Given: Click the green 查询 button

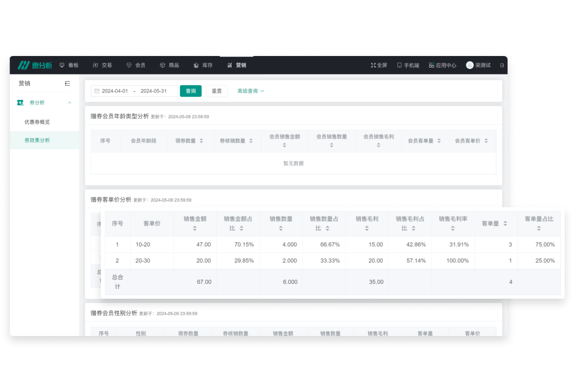Looking at the screenshot, I should pos(191,91).
